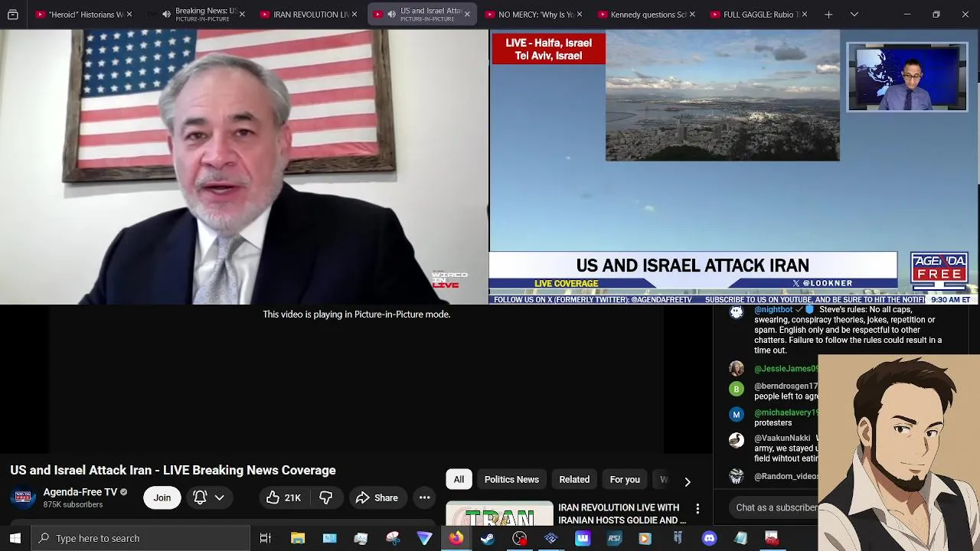
Task: Click @michaelavery chat user avatar
Action: (737, 414)
